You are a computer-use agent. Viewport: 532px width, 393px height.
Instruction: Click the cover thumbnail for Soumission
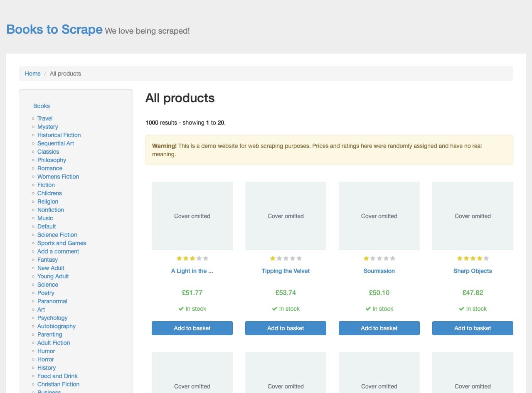point(379,216)
